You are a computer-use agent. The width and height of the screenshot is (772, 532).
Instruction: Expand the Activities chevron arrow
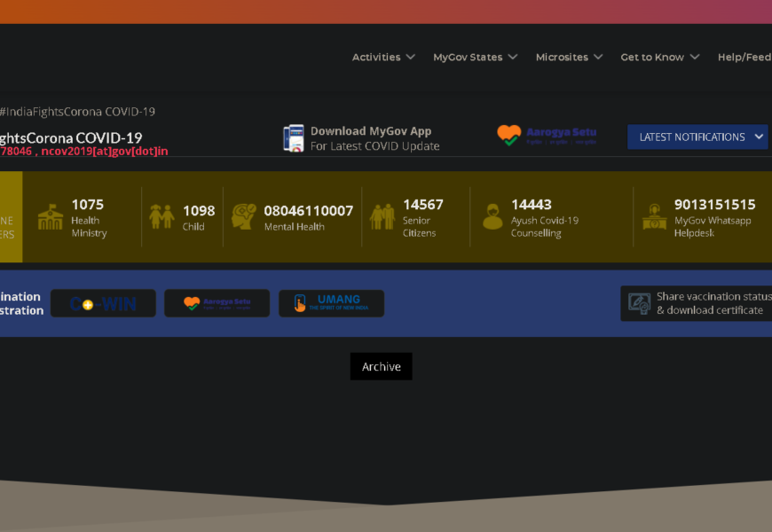click(x=410, y=57)
